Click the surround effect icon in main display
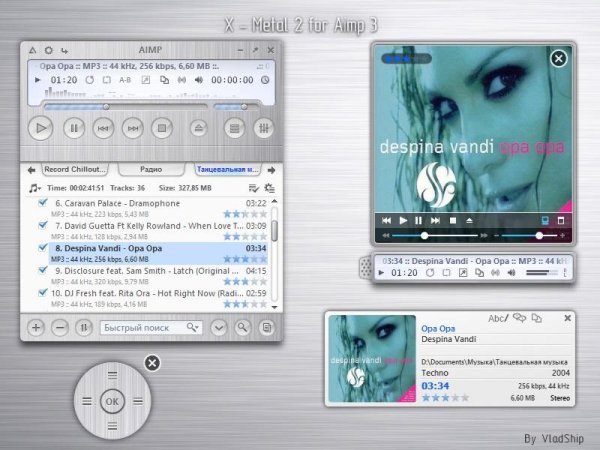Image resolution: width=600 pixels, height=450 pixels. 182,80
